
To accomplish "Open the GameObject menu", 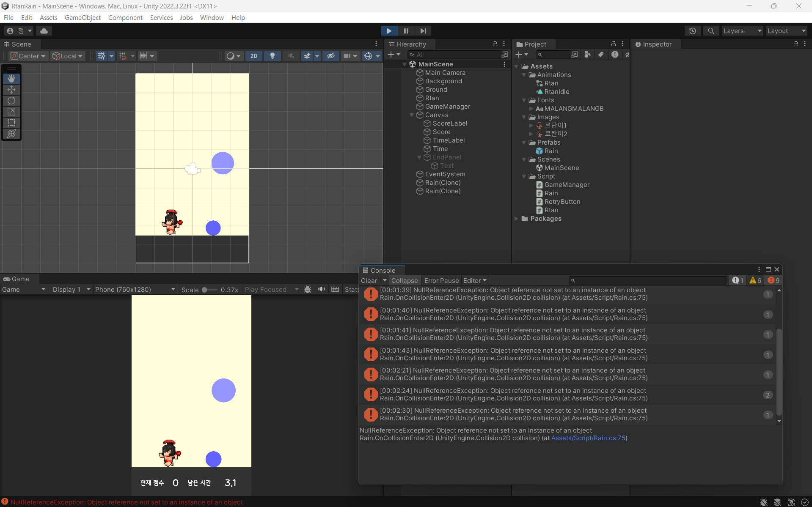I will (83, 17).
